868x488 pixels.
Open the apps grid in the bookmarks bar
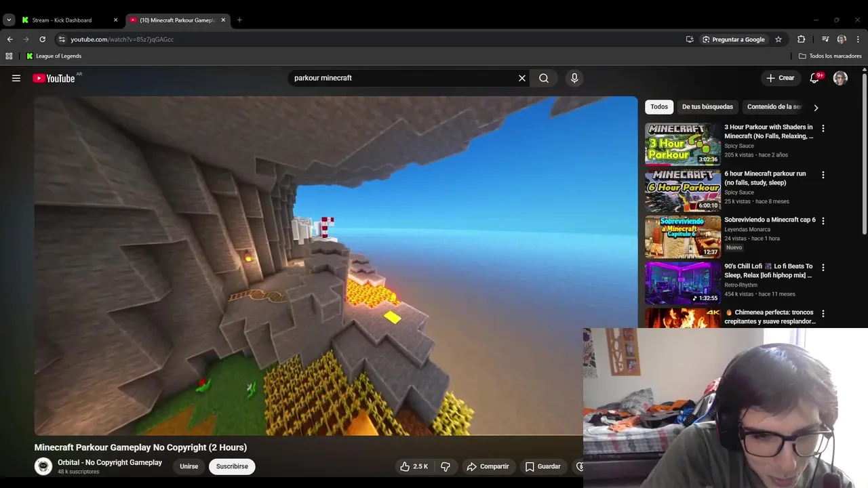(x=9, y=56)
